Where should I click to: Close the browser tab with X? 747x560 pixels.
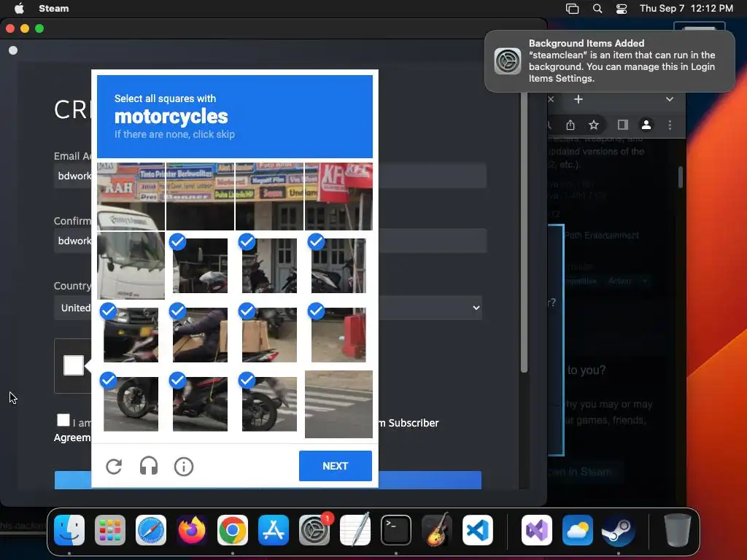coord(551,99)
